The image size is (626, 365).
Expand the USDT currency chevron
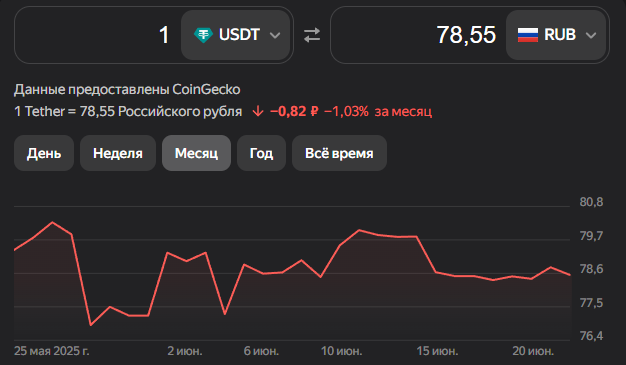click(x=275, y=36)
